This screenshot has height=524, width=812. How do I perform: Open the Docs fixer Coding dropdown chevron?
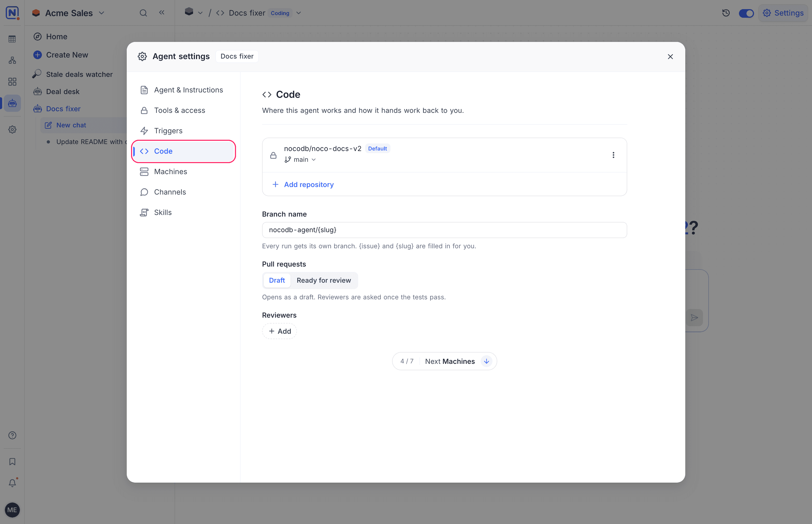(299, 13)
